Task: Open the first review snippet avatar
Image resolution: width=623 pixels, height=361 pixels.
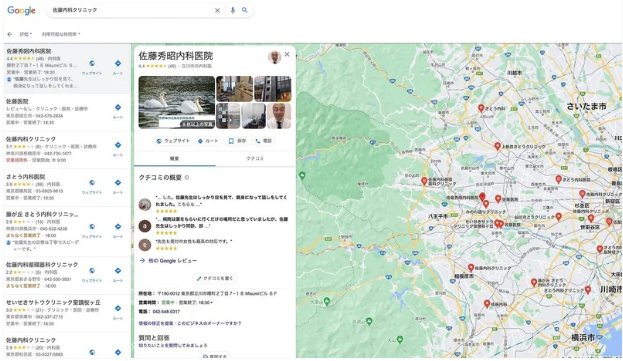Action: [x=145, y=204]
